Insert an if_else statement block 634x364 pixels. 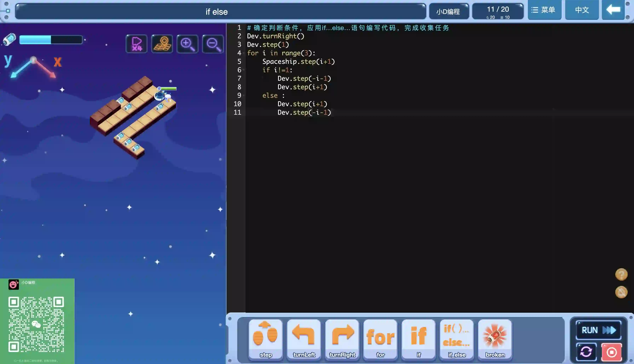[457, 339]
